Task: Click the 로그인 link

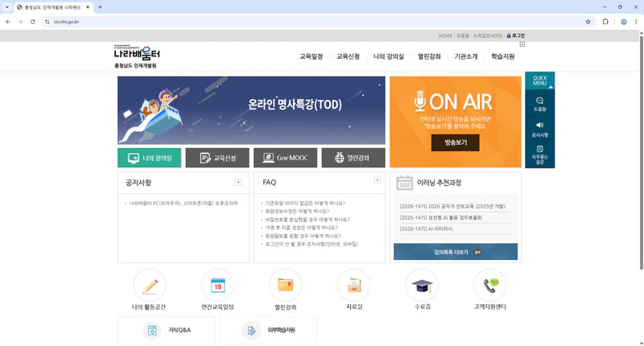Action: click(516, 35)
